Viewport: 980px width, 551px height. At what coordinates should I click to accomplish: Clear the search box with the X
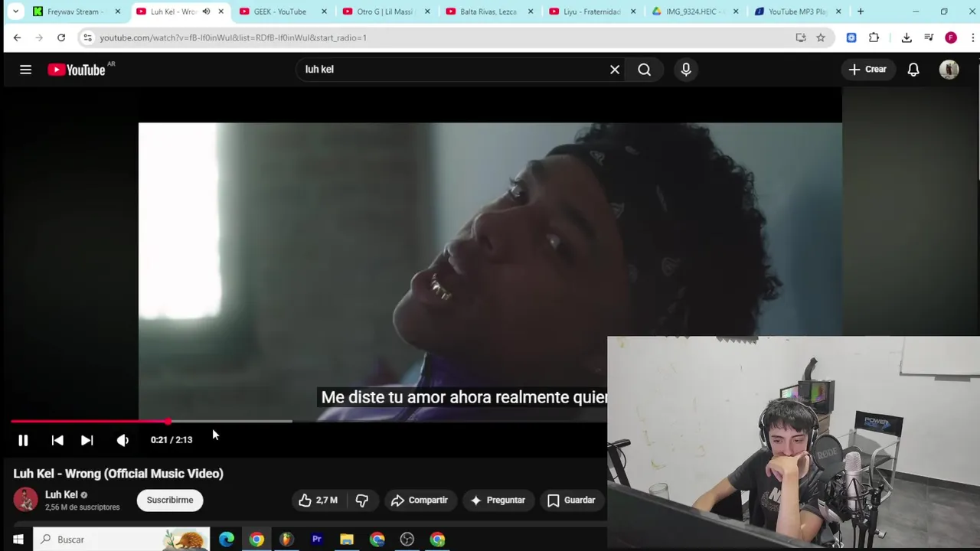pos(615,70)
